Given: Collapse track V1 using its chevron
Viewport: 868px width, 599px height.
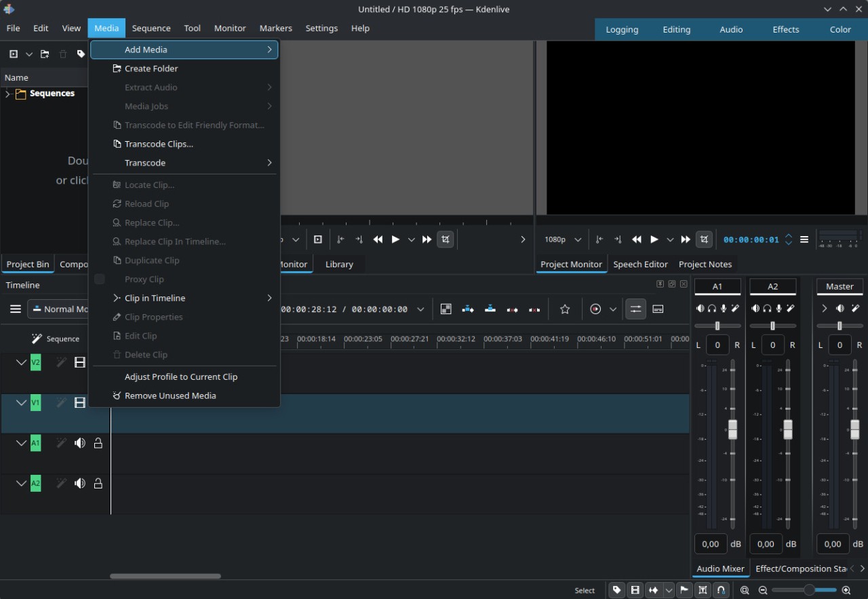Looking at the screenshot, I should tap(21, 403).
